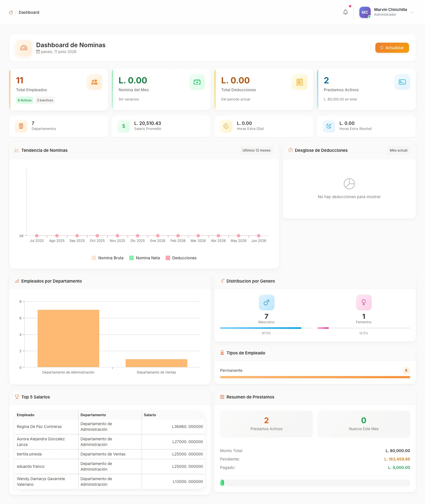Click the Monto Total L. 80,000.00 value
Viewport: 425px width, 504px height.
coord(398,451)
